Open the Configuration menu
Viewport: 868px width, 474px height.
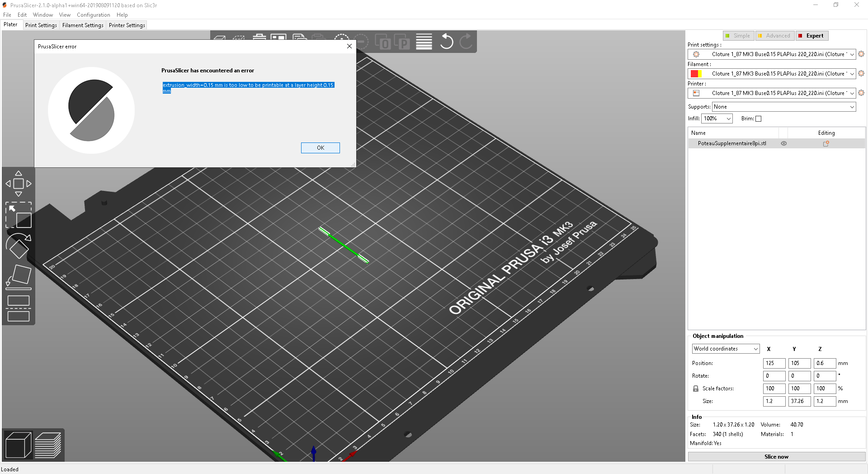point(94,15)
